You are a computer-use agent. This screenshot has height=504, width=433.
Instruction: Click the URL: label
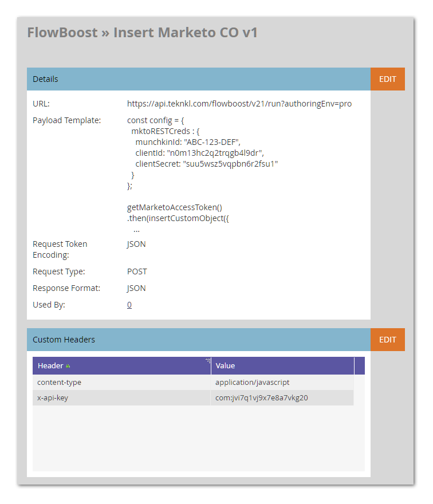pos(41,104)
